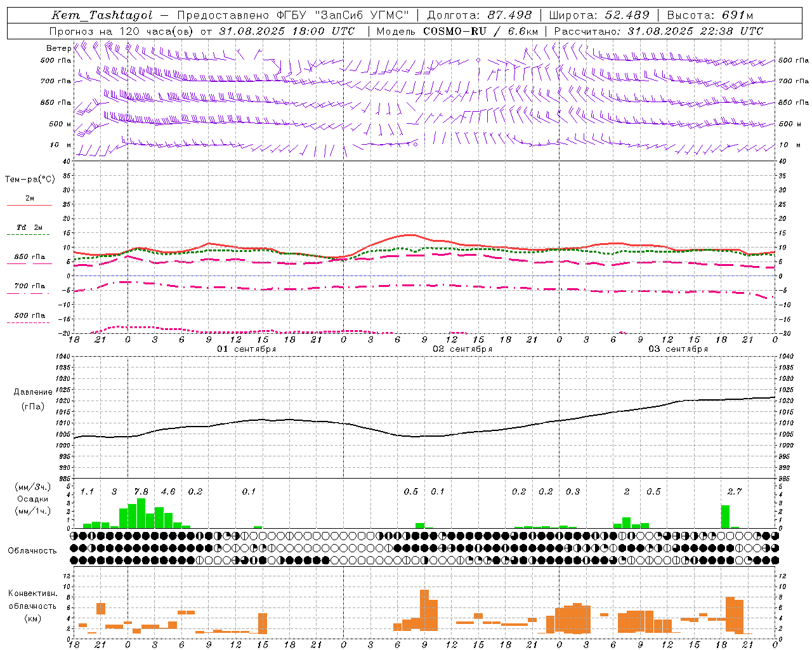Viewport: 812px width, 650px height.
Task: Click the 01 сентября date label
Action: [246, 349]
